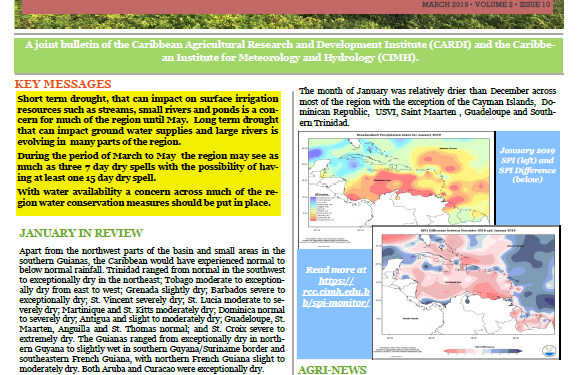Click 'Read more at' blue caption box
This screenshot has width=578, height=375.
[x=334, y=303]
